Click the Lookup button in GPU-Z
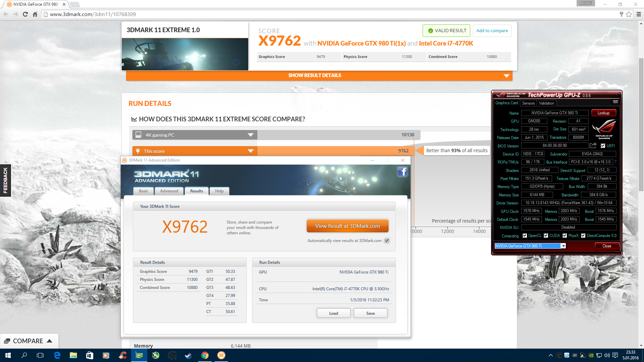 (x=603, y=113)
